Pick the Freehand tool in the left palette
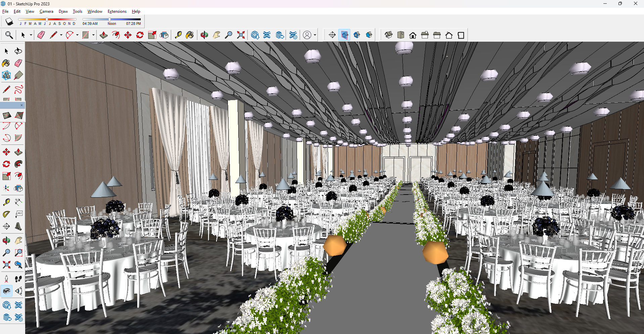The image size is (644, 334). click(x=18, y=89)
